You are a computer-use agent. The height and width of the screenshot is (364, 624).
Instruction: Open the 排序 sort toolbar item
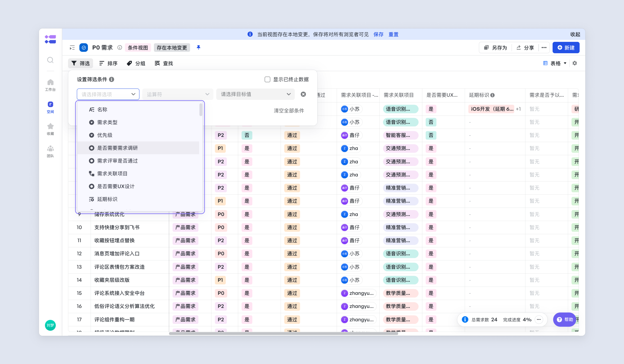click(108, 63)
